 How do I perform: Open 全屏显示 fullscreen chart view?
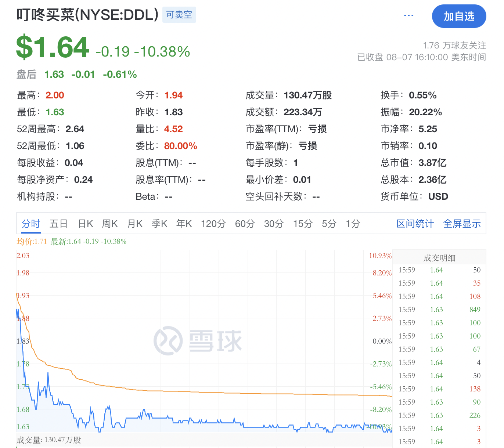[462, 224]
